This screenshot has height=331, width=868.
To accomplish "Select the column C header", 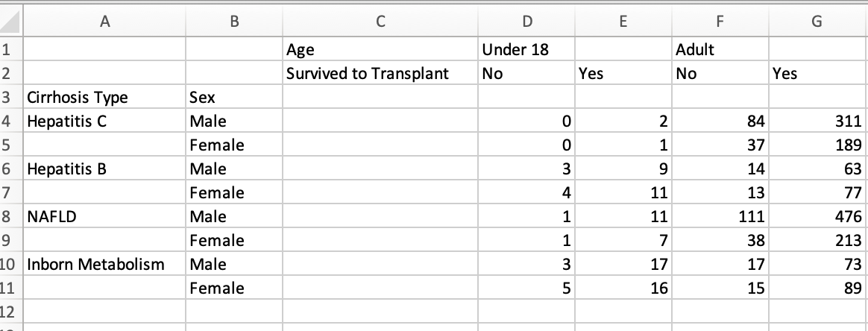I will point(379,22).
